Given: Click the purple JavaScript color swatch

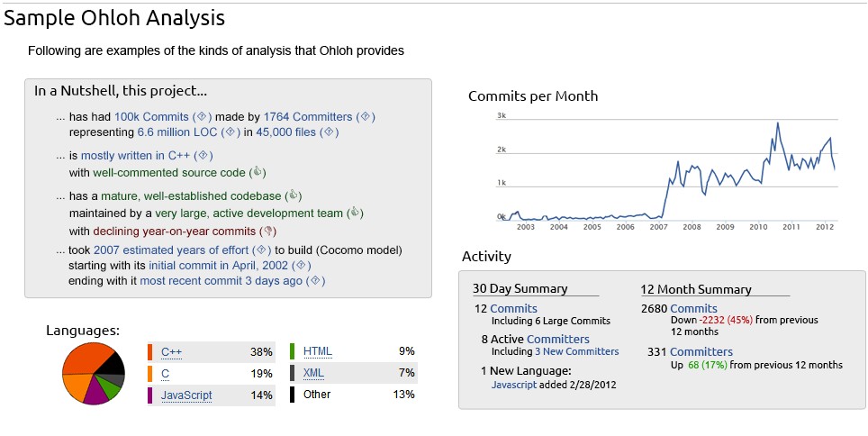Looking at the screenshot, I should tap(149, 395).
